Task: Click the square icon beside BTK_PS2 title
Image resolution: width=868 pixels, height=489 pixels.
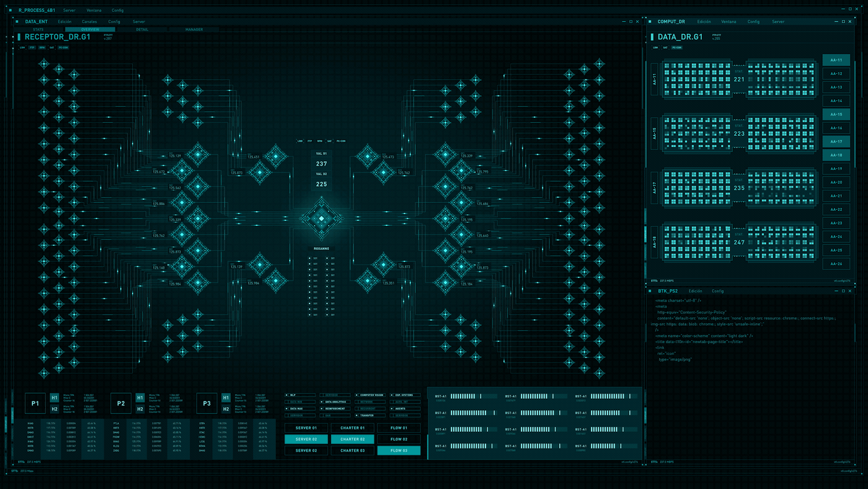Action: click(x=650, y=291)
